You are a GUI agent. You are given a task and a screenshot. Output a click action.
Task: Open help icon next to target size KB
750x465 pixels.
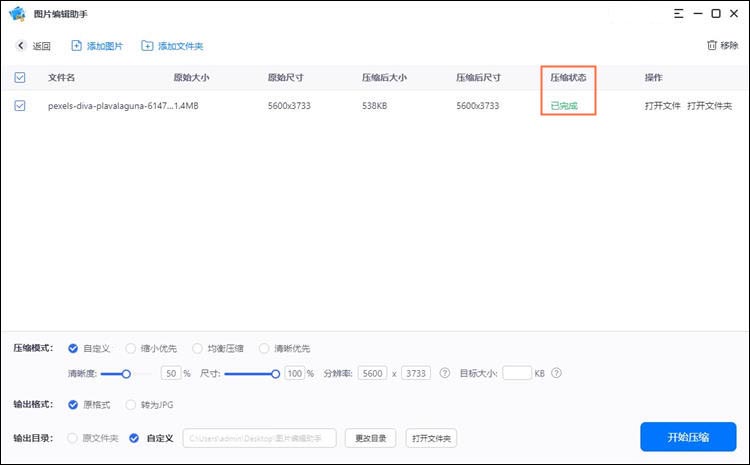pyautogui.click(x=556, y=373)
